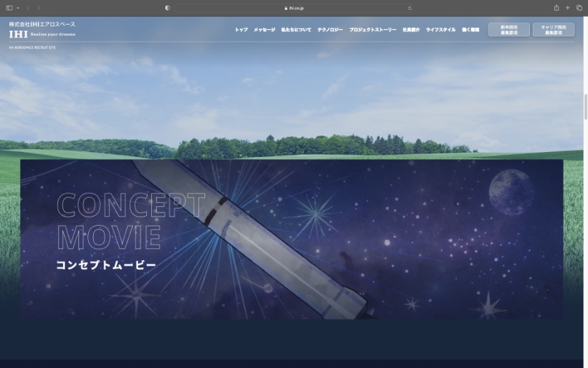Go forward with the browser forward arrow
588x368 pixels.
coord(38,8)
